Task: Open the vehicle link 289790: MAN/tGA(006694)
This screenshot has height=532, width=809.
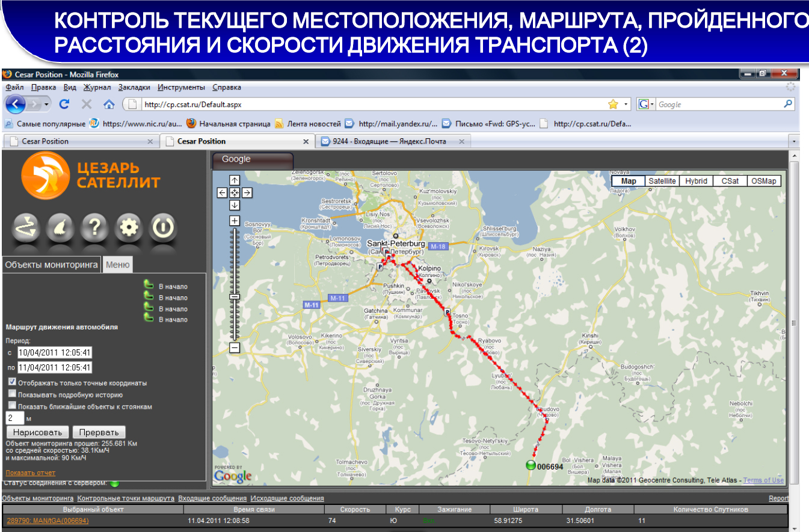Action: tap(48, 521)
